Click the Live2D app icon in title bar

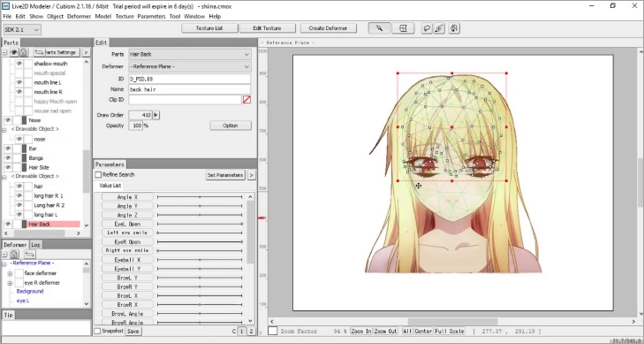click(6, 6)
